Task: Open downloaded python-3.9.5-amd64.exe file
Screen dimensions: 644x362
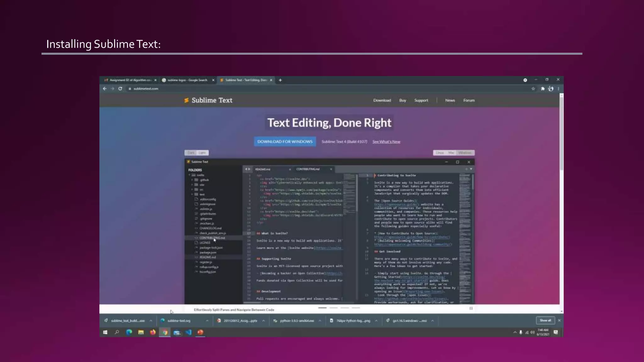Action: (x=294, y=321)
